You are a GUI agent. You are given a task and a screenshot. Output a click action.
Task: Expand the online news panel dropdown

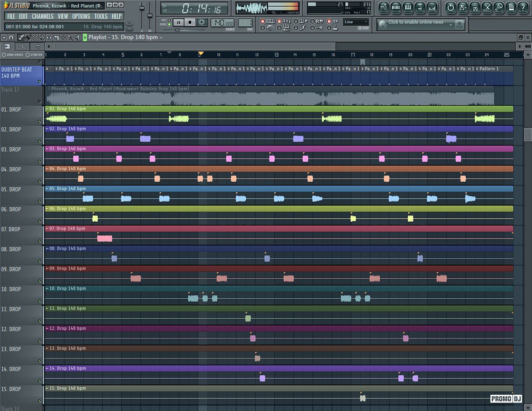tap(451, 25)
